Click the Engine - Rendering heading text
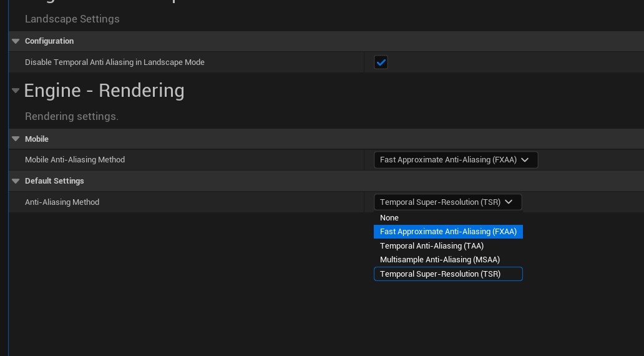The width and height of the screenshot is (644, 356). click(104, 91)
